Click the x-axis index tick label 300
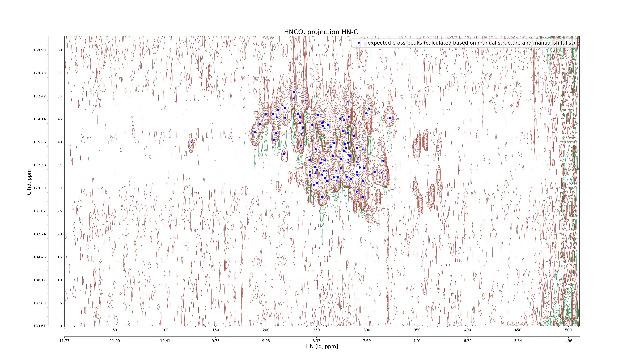 (367, 330)
